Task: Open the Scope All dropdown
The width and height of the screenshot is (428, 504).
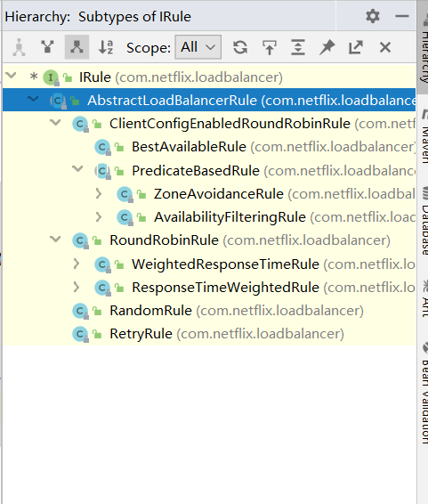Action: [198, 47]
